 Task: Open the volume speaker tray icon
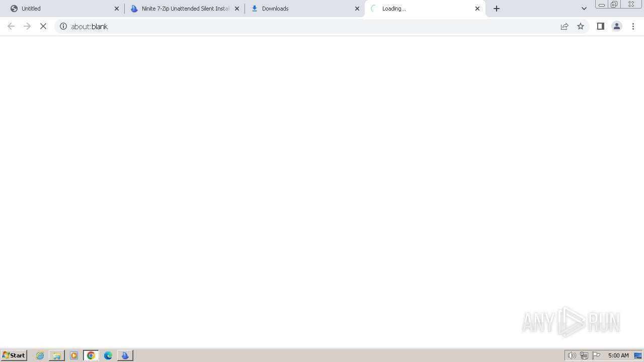(572, 355)
